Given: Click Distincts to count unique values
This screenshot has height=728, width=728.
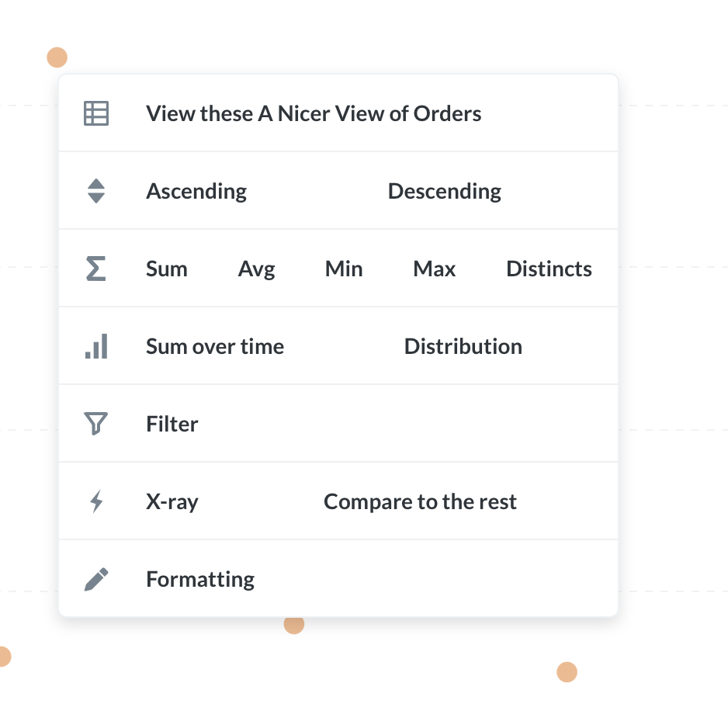Looking at the screenshot, I should (x=549, y=269).
